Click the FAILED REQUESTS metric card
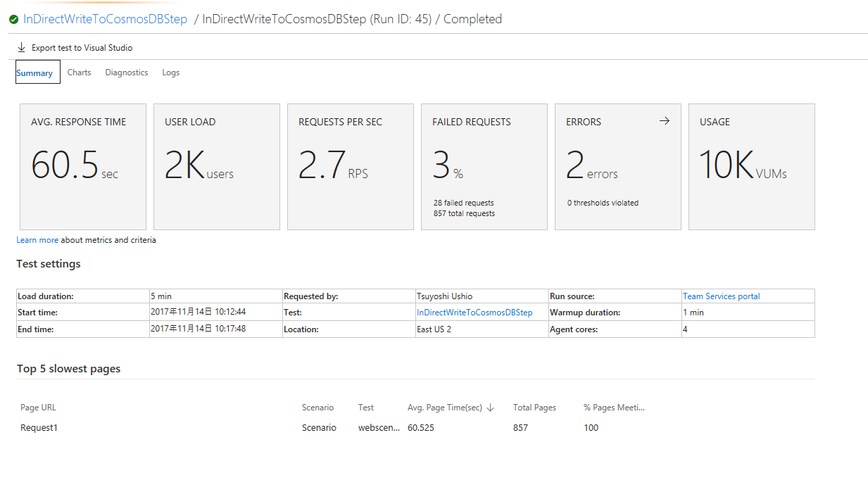Image resolution: width=868 pixels, height=504 pixels. tap(484, 166)
